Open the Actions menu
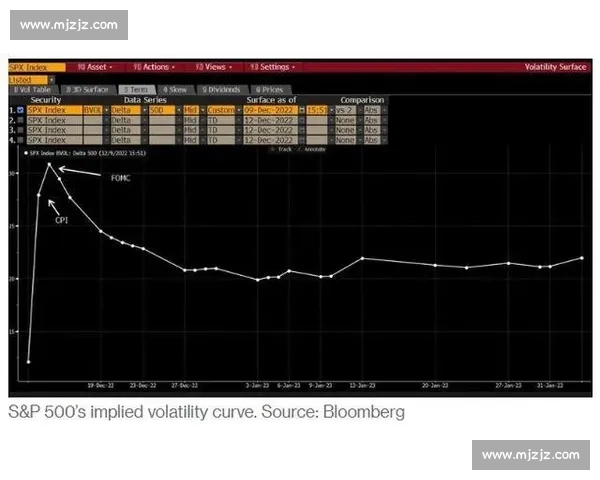The width and height of the screenshot is (600, 480). 154,67
